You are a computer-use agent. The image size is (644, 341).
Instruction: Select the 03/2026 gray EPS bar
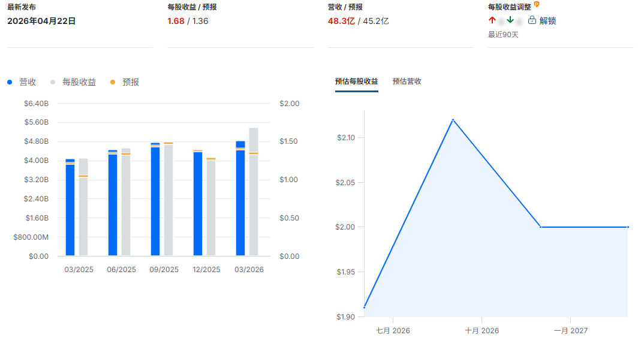(x=254, y=192)
